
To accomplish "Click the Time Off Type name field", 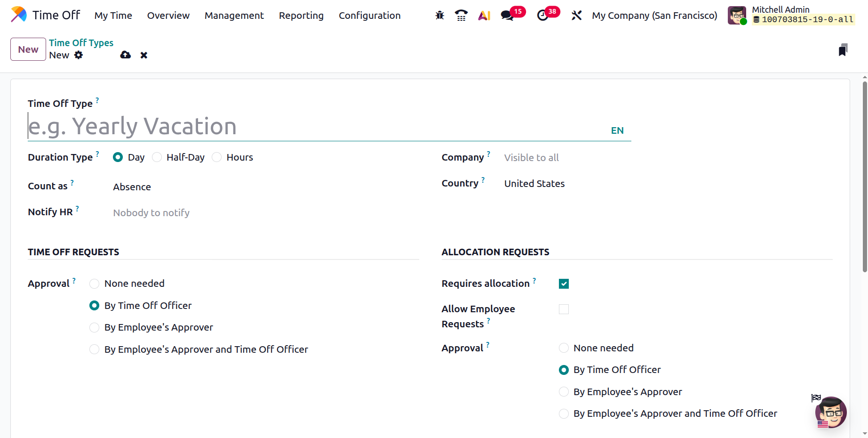I will pos(315,126).
